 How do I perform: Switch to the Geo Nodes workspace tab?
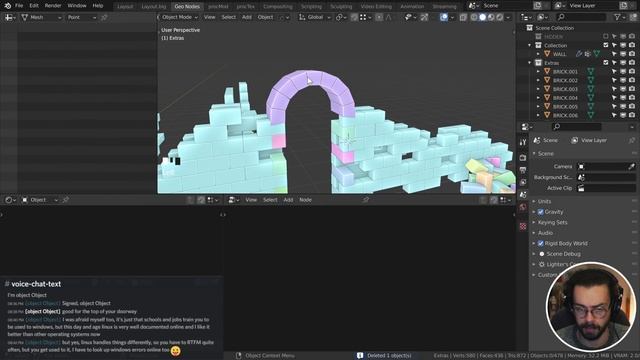(187, 7)
